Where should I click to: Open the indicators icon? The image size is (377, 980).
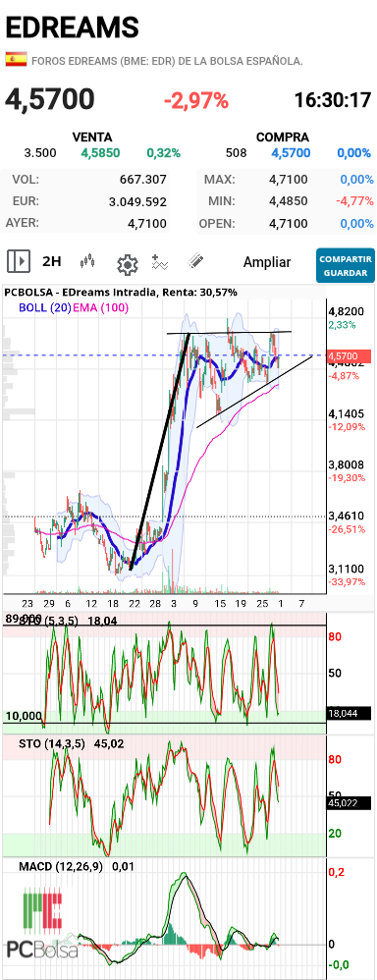[160, 262]
